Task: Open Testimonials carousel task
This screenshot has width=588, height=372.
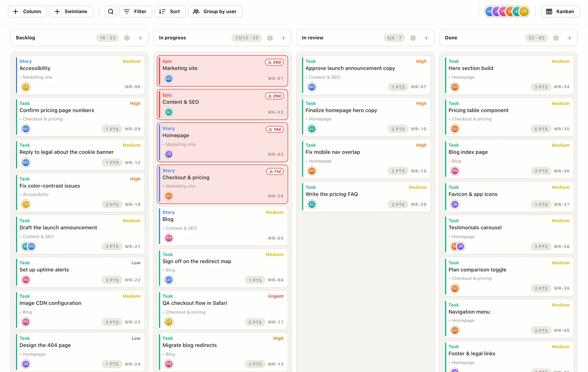Action: tap(509, 234)
